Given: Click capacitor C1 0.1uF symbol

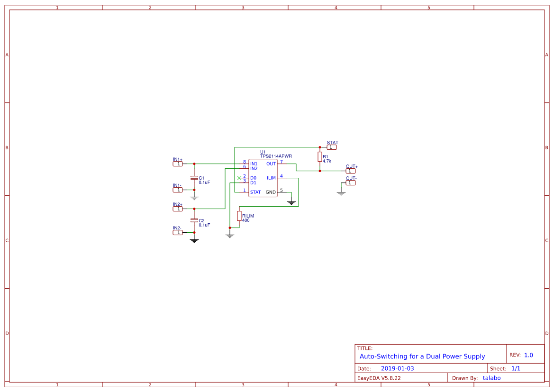Looking at the screenshot, I should point(194,177).
